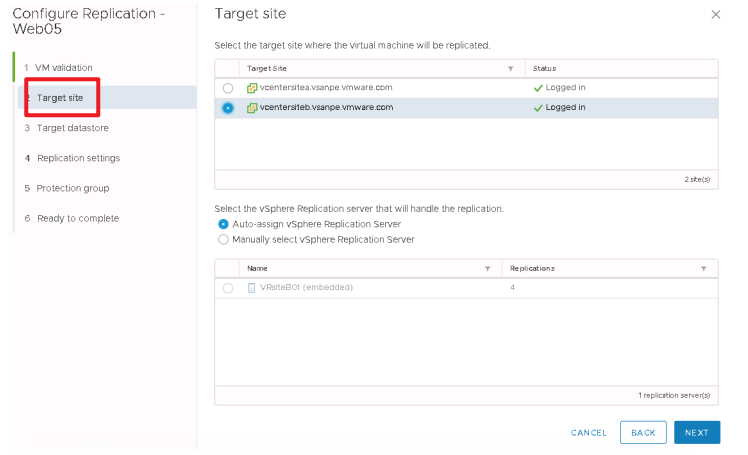Screen dimensions: 748x455
Task: Choose Auto-assign vSphere Replication Server
Action: click(x=223, y=224)
